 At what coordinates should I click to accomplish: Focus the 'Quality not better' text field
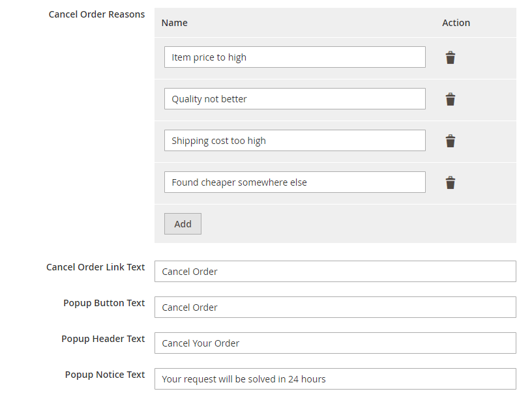(295, 99)
